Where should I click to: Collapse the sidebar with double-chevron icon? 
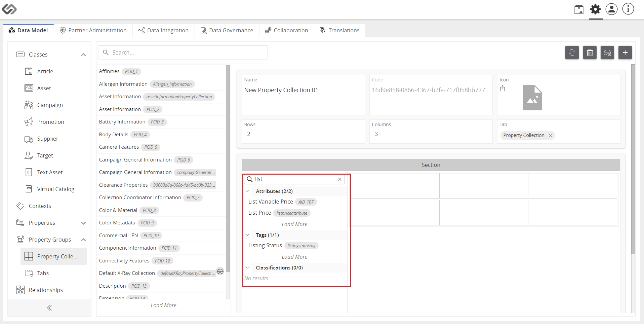point(49,308)
